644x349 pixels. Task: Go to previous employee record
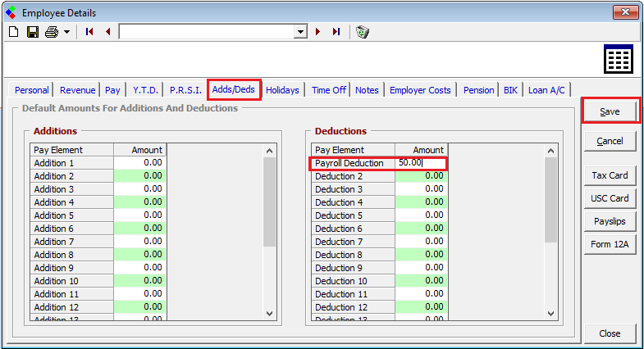coord(107,32)
